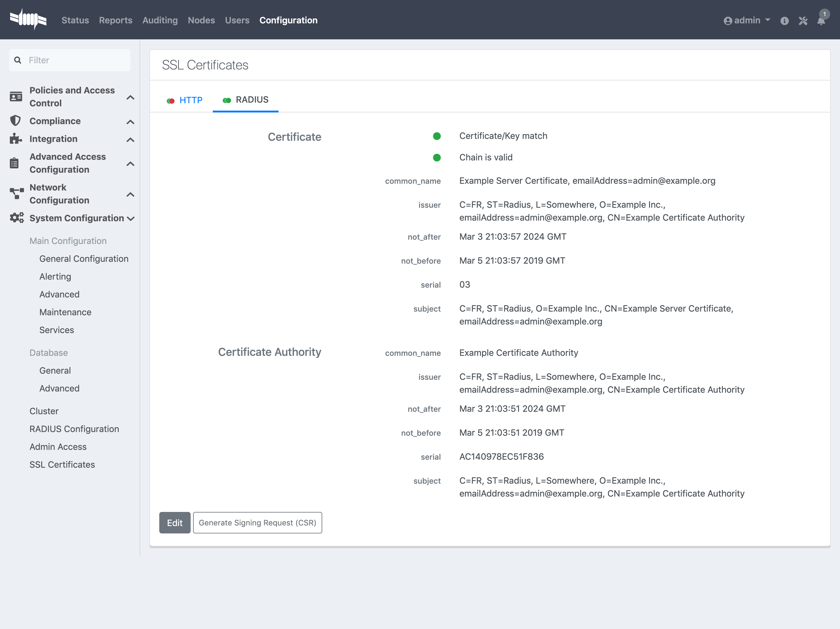Click the Edit button
The image size is (840, 629).
pyautogui.click(x=175, y=523)
